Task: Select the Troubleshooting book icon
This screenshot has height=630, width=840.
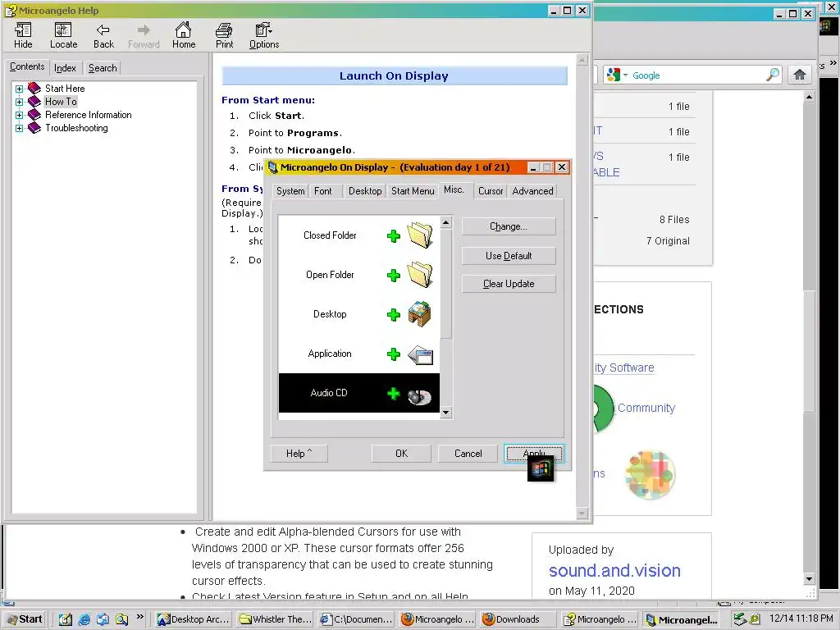Action: 34,128
